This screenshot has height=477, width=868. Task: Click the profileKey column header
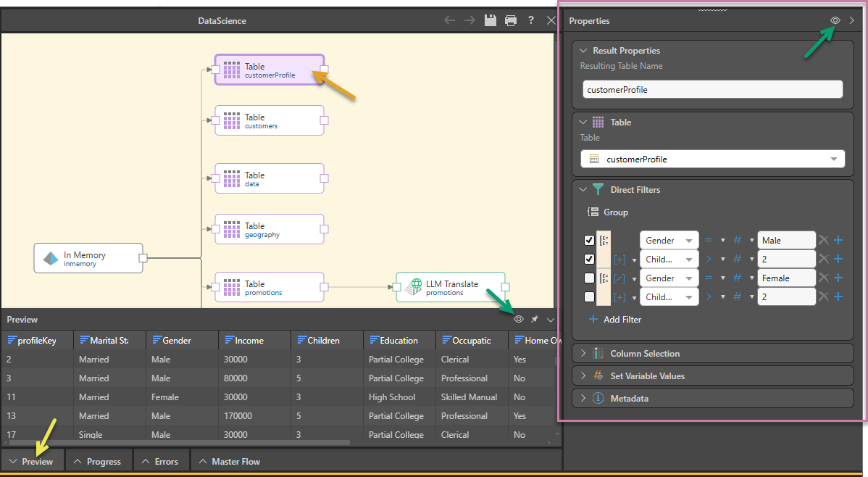point(37,340)
